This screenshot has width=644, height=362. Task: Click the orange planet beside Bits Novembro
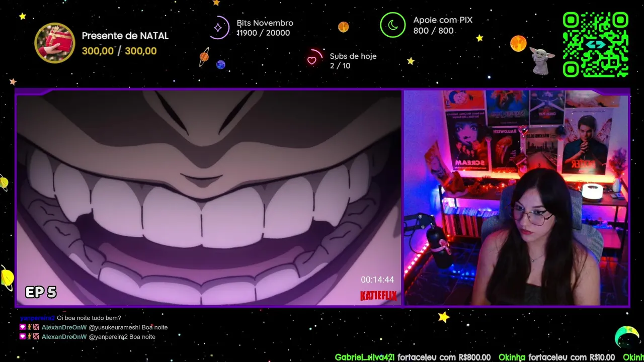pos(343,27)
